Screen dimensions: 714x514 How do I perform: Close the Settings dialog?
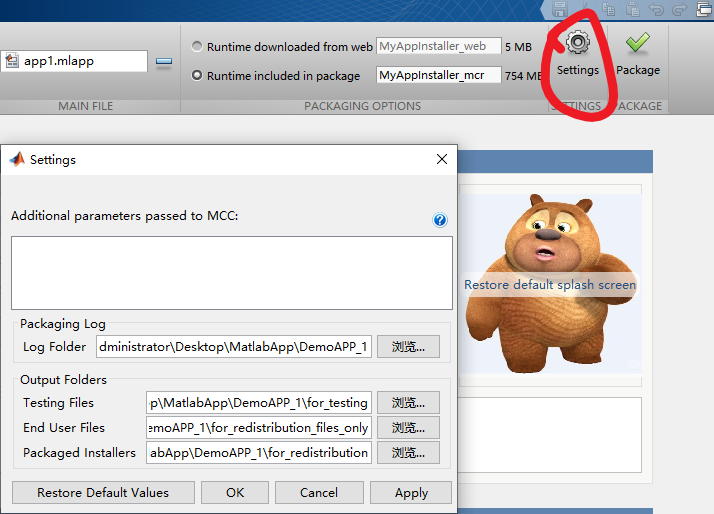tap(442, 159)
